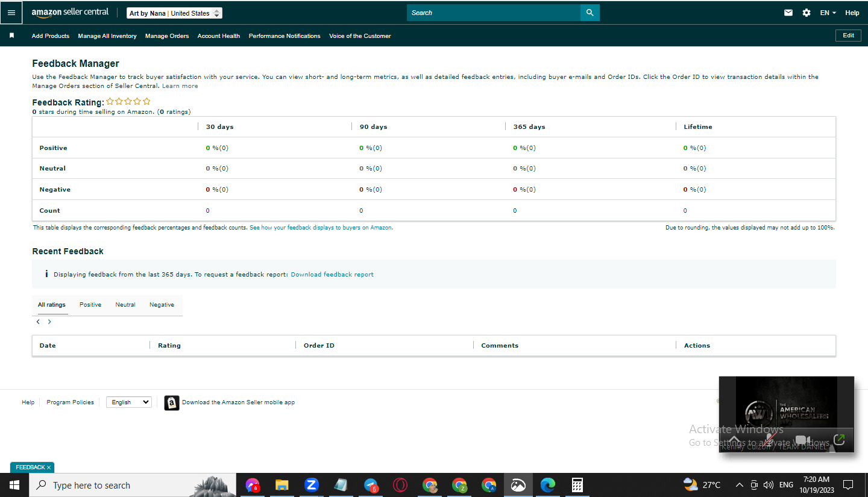This screenshot has height=497, width=868.
Task: Show hidden system tray icons
Action: pyautogui.click(x=739, y=485)
